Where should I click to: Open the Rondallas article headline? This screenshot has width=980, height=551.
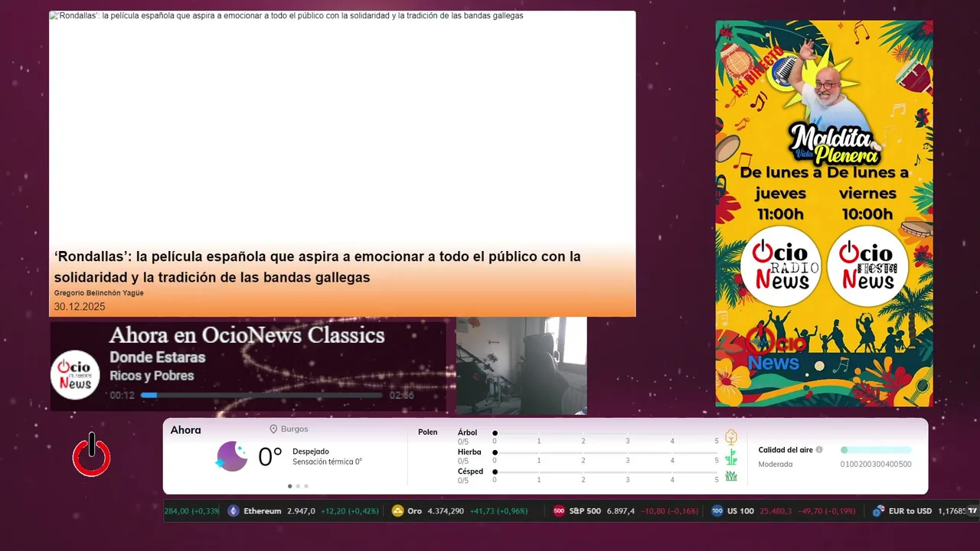318,266
